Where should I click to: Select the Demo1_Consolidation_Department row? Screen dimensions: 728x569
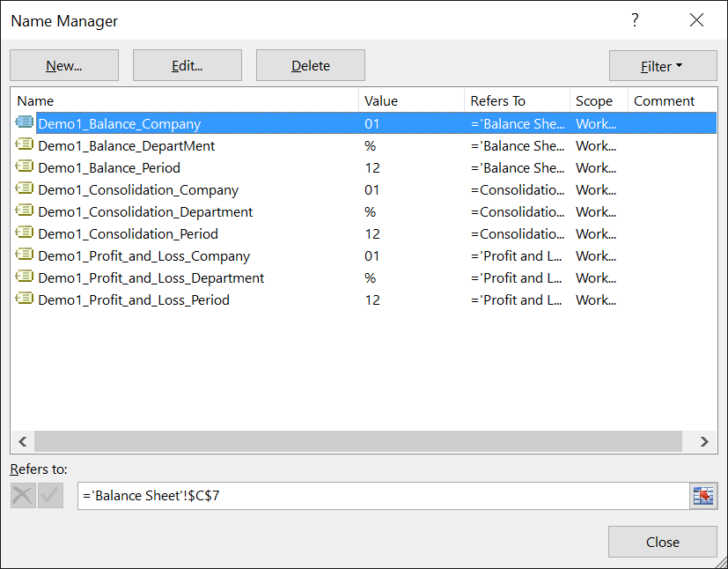(145, 212)
